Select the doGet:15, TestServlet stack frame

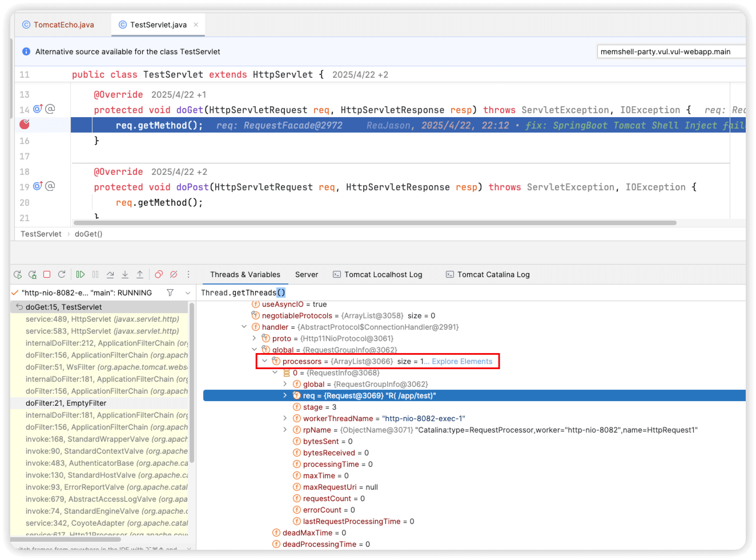click(99, 307)
